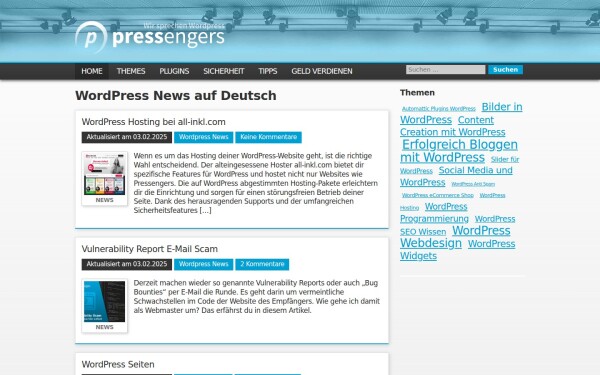600x375 pixels.
Task: Click date label on all-inkl hosting post
Action: [x=127, y=137]
